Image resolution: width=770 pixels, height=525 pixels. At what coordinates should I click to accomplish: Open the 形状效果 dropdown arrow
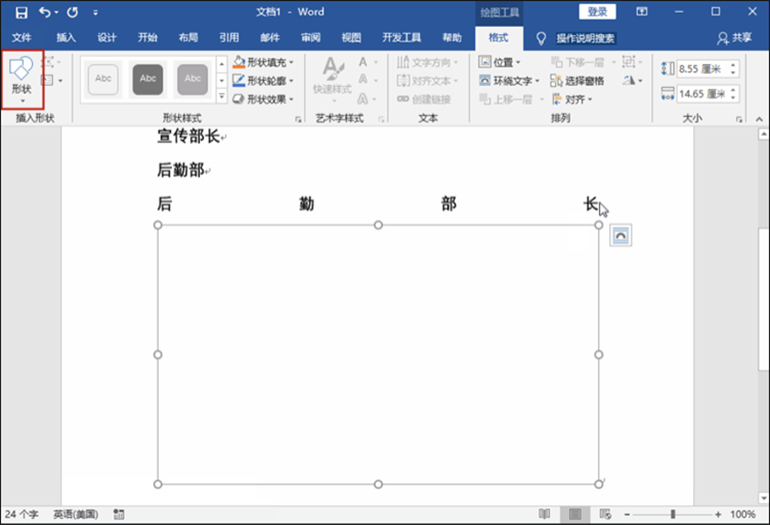[x=291, y=99]
